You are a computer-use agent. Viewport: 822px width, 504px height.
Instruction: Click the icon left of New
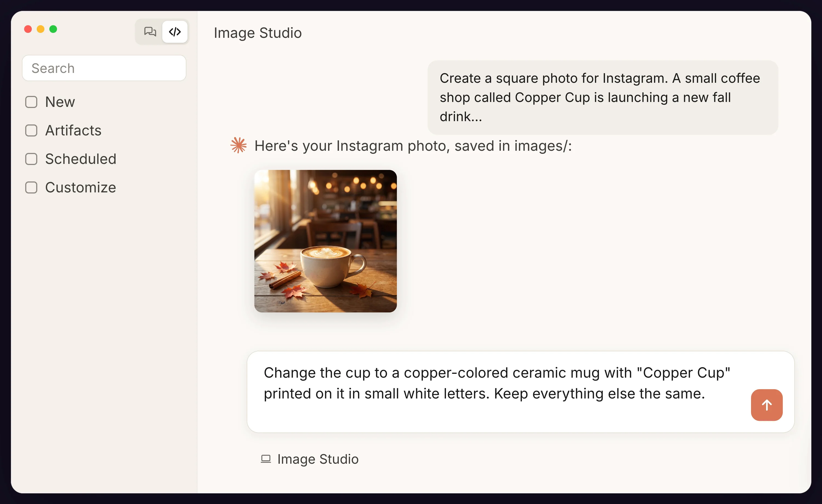click(31, 102)
